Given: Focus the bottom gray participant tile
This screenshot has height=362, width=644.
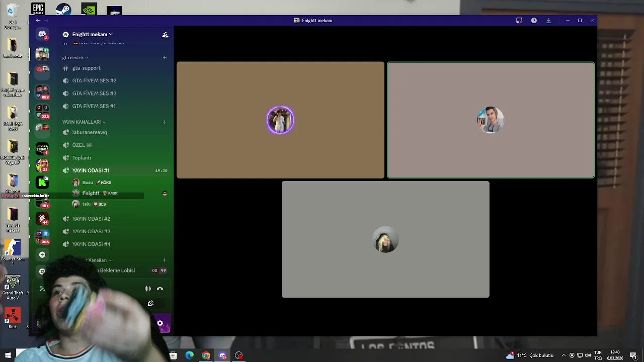Looking at the screenshot, I should tap(385, 239).
